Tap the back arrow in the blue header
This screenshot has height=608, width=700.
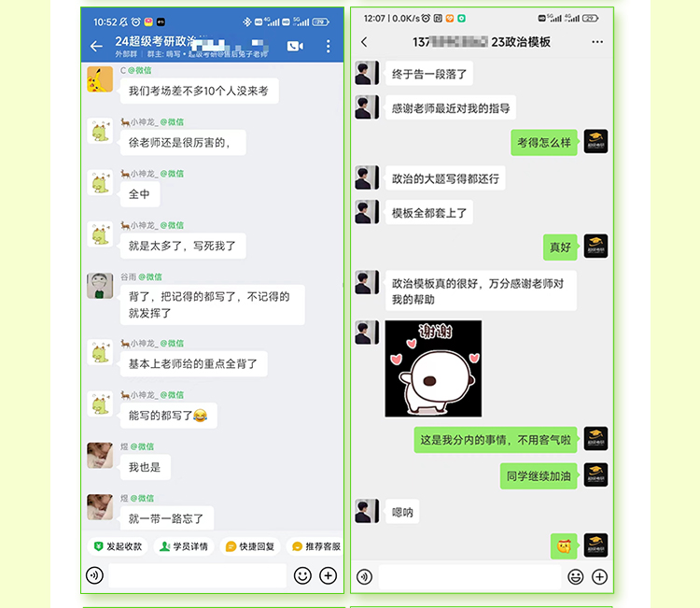point(96,46)
